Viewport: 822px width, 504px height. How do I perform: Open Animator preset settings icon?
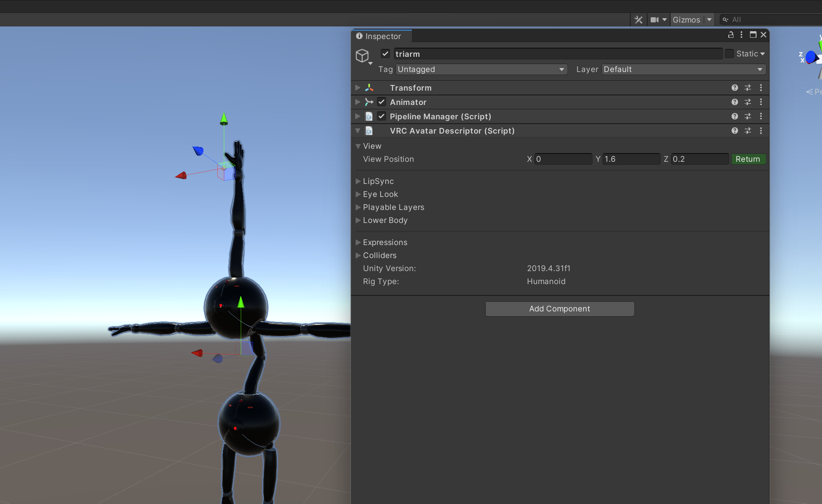click(x=747, y=102)
